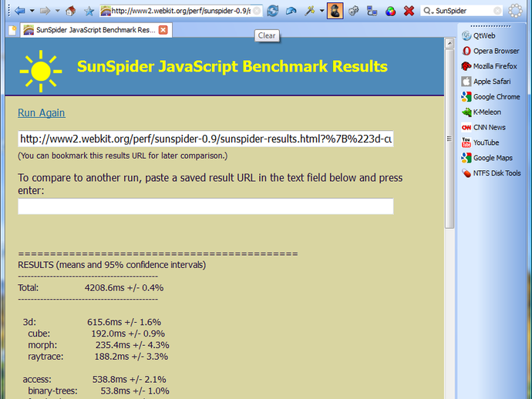Viewport: 532px width, 399px height.
Task: Open the CNN News sidebar bookmark
Action: tap(483, 127)
